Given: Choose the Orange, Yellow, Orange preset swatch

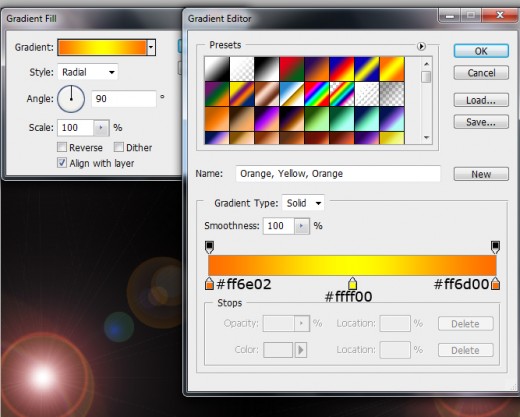Looking at the screenshot, I should coord(392,69).
